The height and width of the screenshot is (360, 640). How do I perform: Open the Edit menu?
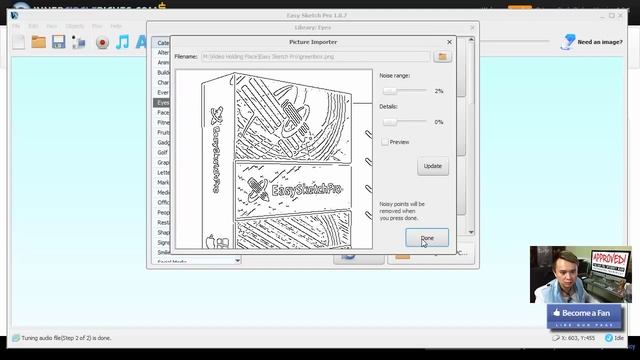click(33, 26)
